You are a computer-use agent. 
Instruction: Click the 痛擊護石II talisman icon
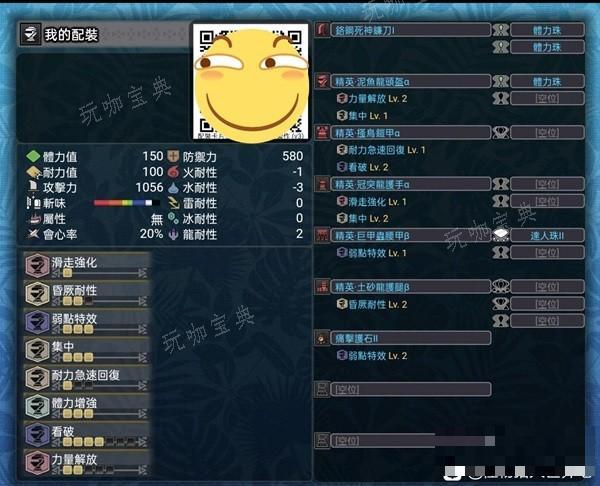[x=322, y=338]
